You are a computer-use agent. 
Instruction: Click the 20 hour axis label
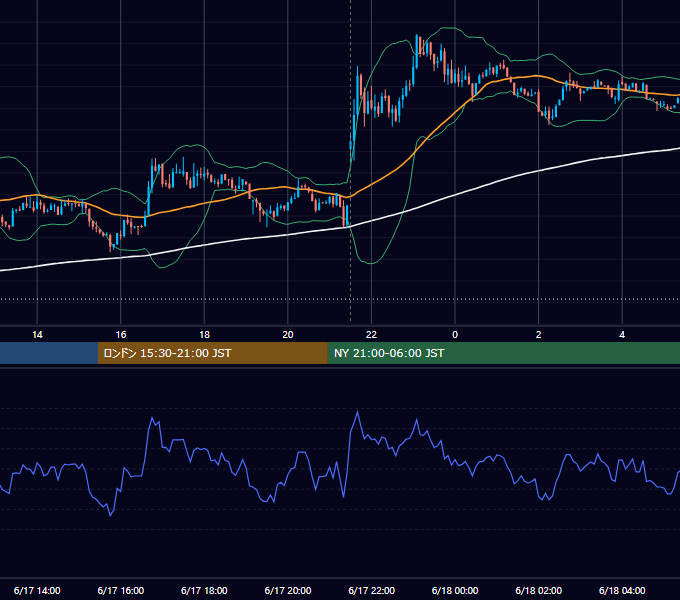pyautogui.click(x=288, y=335)
